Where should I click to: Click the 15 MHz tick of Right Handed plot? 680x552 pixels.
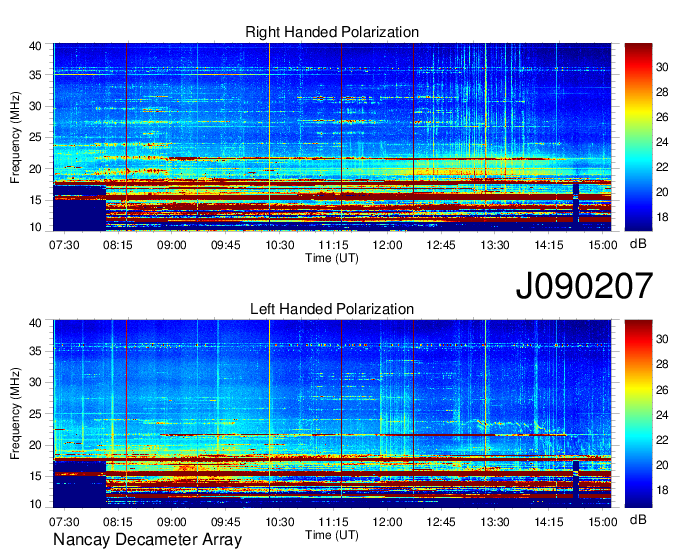(35, 200)
